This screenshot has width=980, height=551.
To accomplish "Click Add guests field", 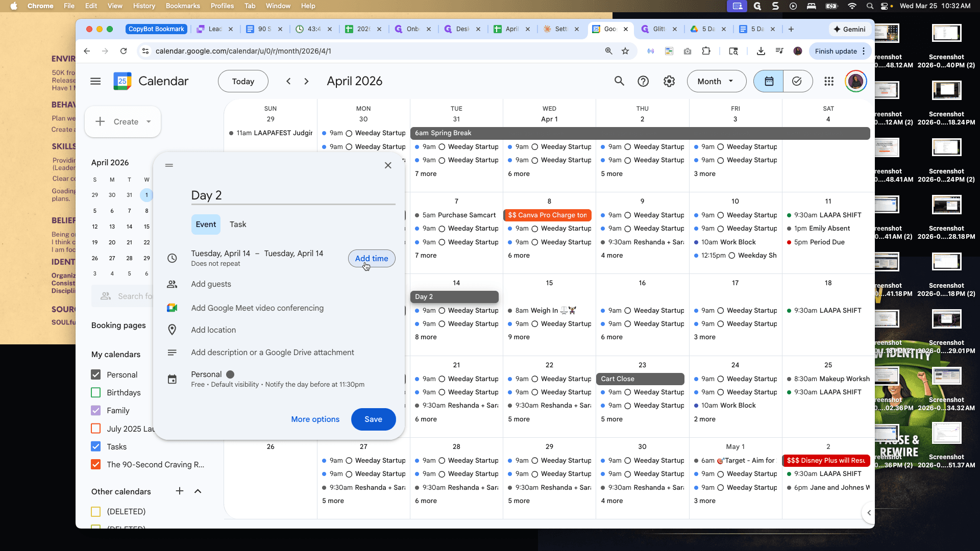I will click(211, 284).
